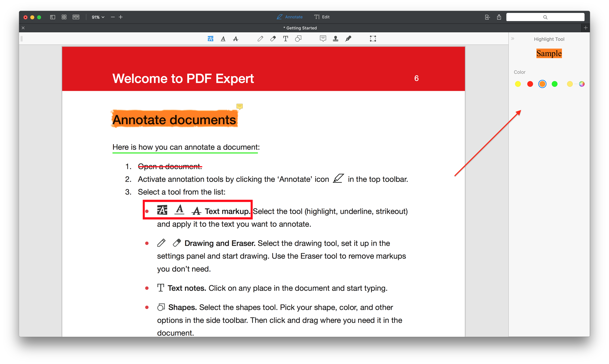Image resolution: width=609 pixels, height=364 pixels.
Task: Click the right panel collapse arrow
Action: pos(513,39)
